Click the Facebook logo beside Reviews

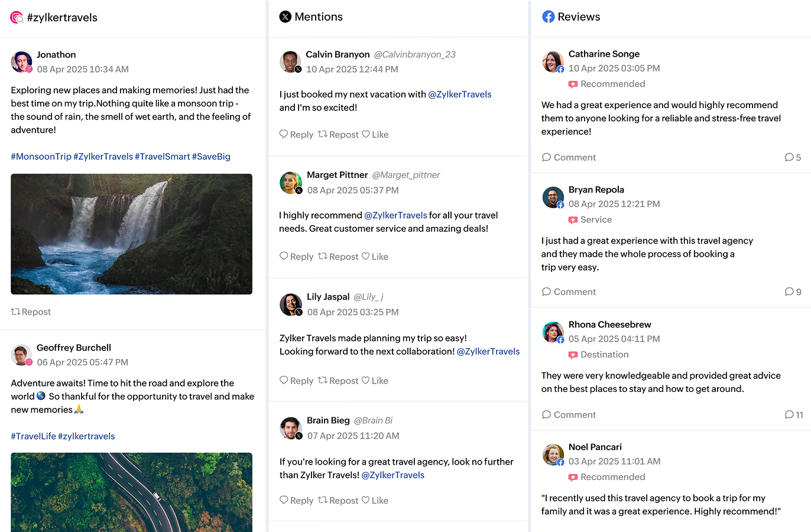click(549, 17)
